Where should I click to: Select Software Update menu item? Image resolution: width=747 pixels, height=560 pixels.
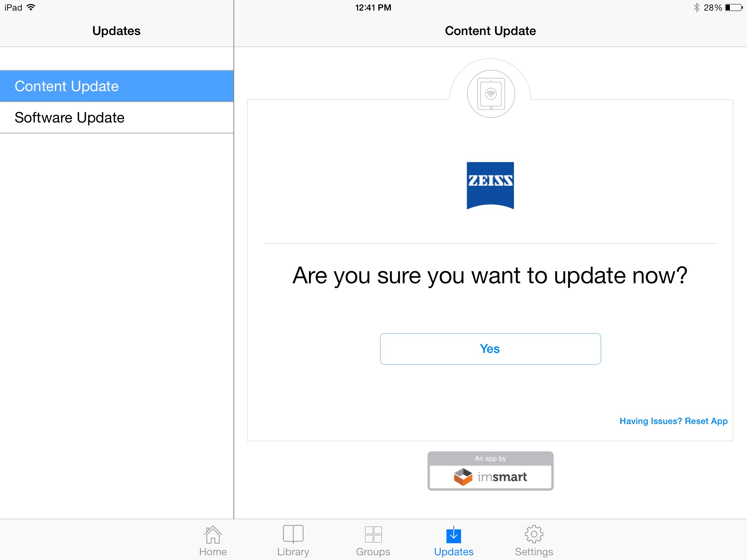117,117
